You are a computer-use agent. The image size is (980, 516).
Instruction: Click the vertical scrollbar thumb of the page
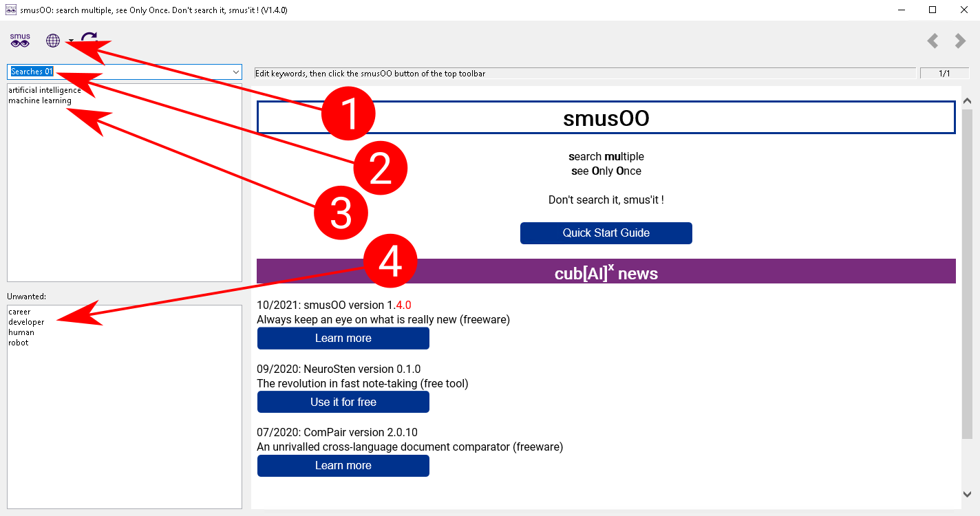click(x=967, y=274)
